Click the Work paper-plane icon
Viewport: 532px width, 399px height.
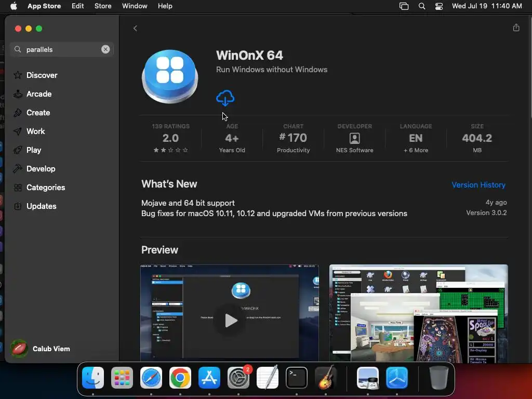pos(18,131)
